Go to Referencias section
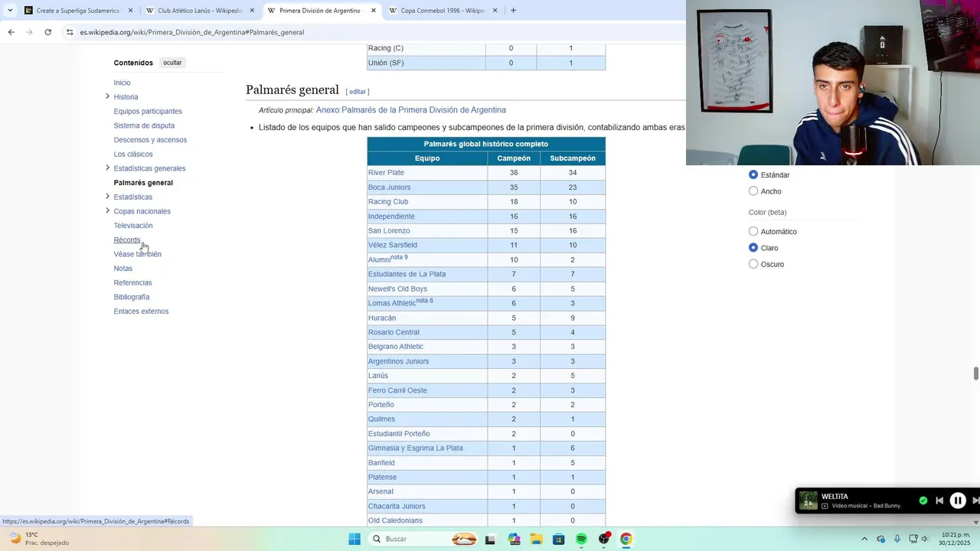This screenshot has width=980, height=551. pyautogui.click(x=133, y=282)
